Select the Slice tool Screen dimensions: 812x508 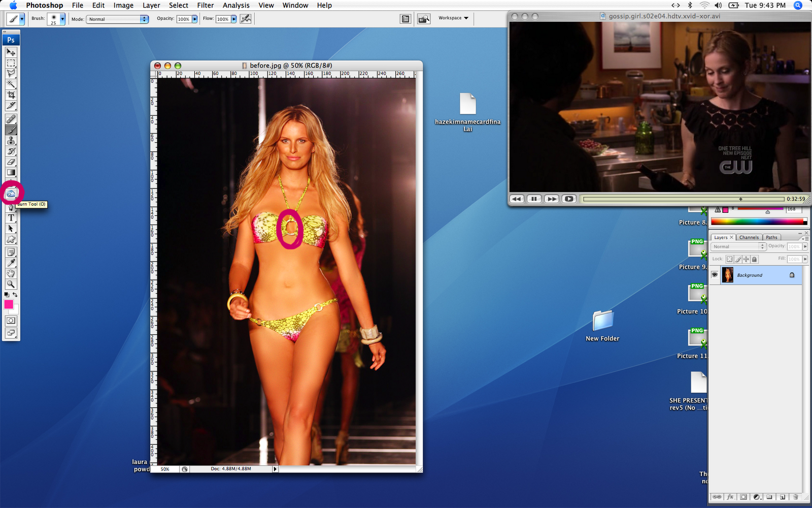(x=11, y=106)
